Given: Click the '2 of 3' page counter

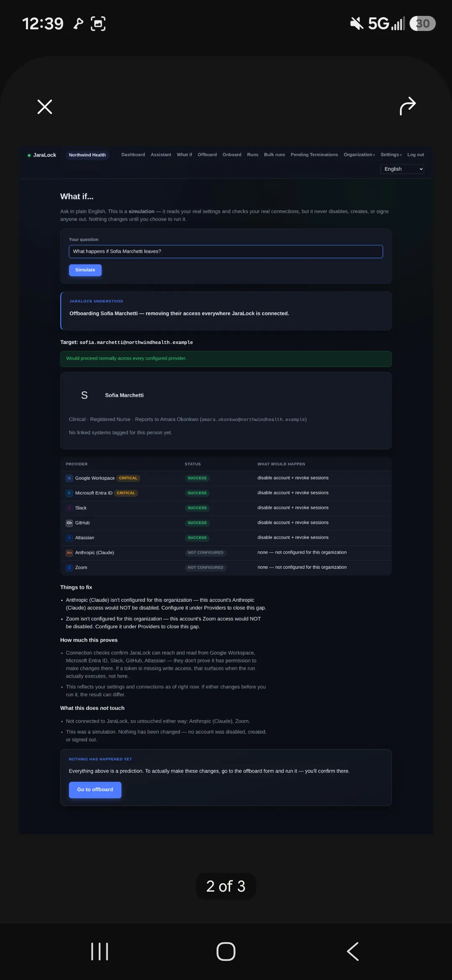Looking at the screenshot, I should click(226, 886).
